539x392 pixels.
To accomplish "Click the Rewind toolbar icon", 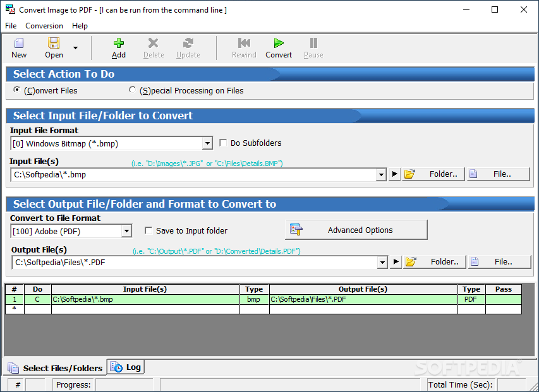I will (x=244, y=44).
